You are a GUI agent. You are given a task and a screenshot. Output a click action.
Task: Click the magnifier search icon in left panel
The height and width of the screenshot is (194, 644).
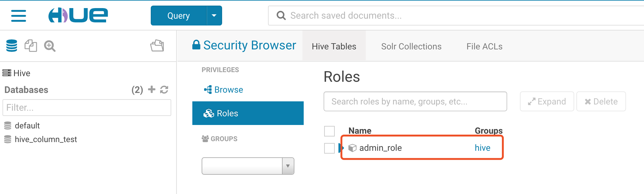click(50, 46)
